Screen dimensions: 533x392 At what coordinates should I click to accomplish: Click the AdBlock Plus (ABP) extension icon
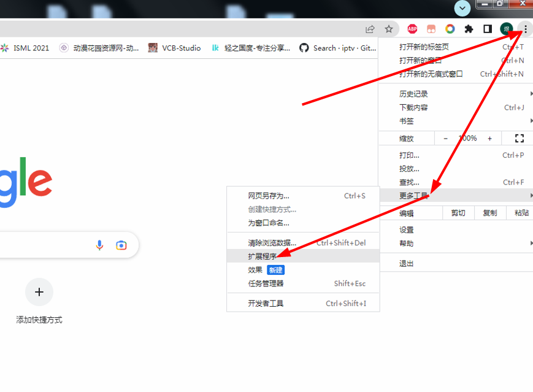tap(413, 29)
